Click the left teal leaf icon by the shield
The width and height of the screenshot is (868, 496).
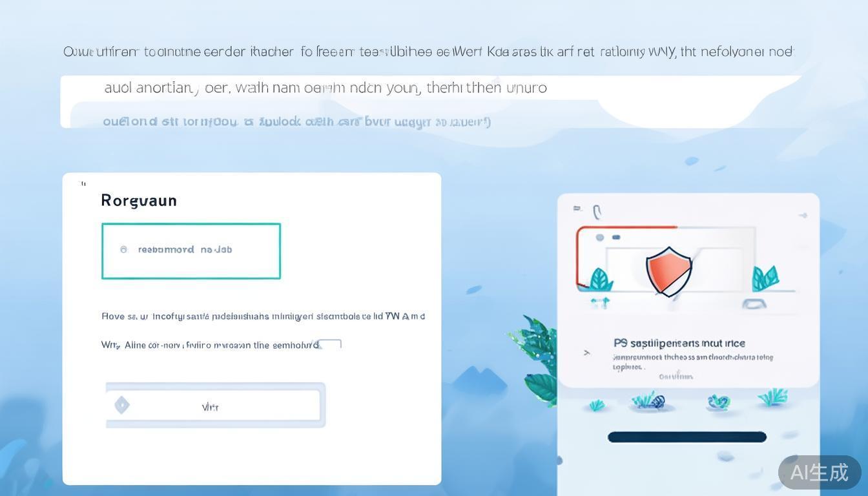pos(600,280)
